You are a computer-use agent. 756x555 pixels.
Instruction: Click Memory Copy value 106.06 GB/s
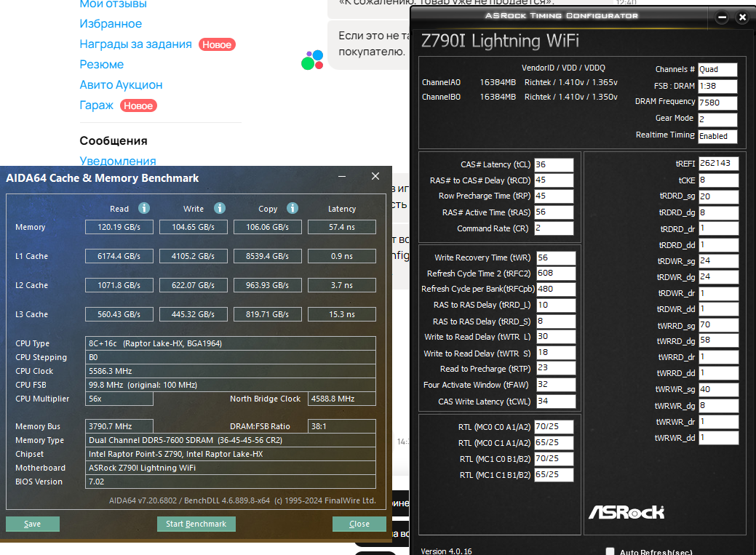(x=268, y=227)
